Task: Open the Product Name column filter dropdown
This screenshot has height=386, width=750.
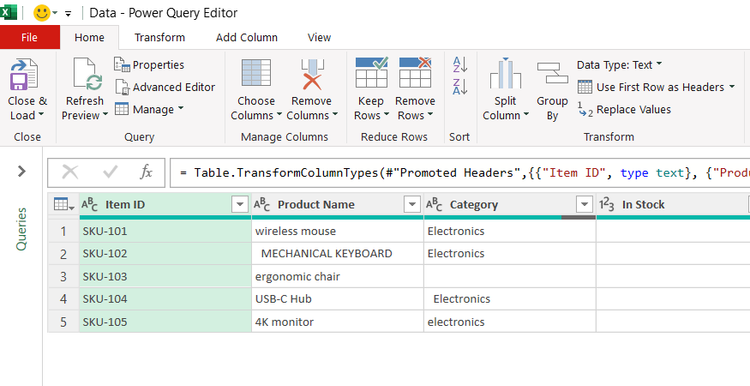Action: tap(412, 205)
